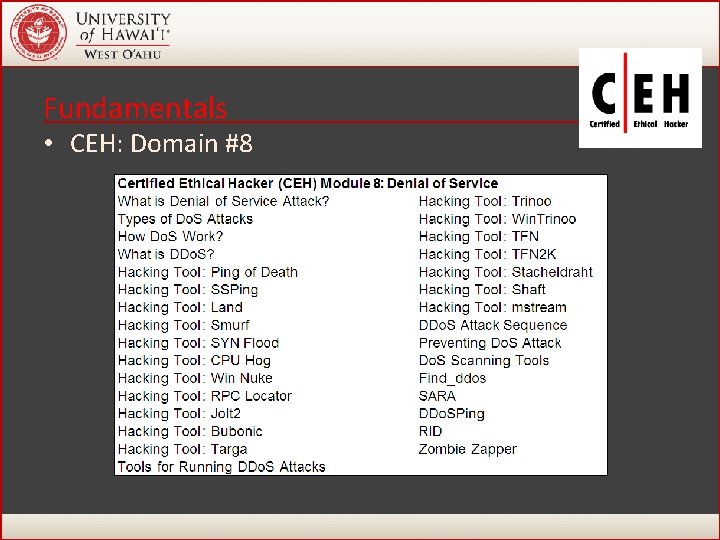The image size is (720, 540).
Task: Select 'Types of DoS Attacks' line
Action: coord(185,219)
